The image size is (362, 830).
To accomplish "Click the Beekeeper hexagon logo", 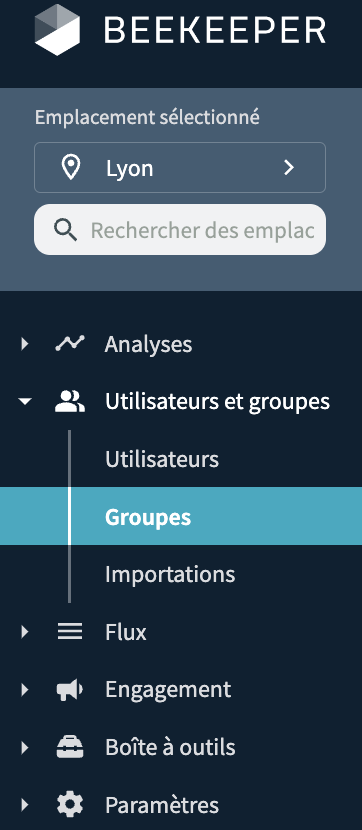I will tap(57, 30).
